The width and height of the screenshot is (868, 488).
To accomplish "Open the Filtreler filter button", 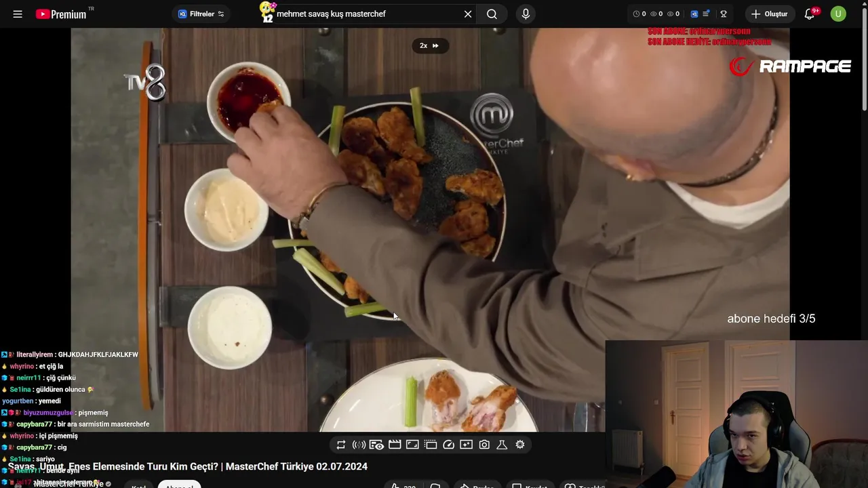I will pos(201,14).
